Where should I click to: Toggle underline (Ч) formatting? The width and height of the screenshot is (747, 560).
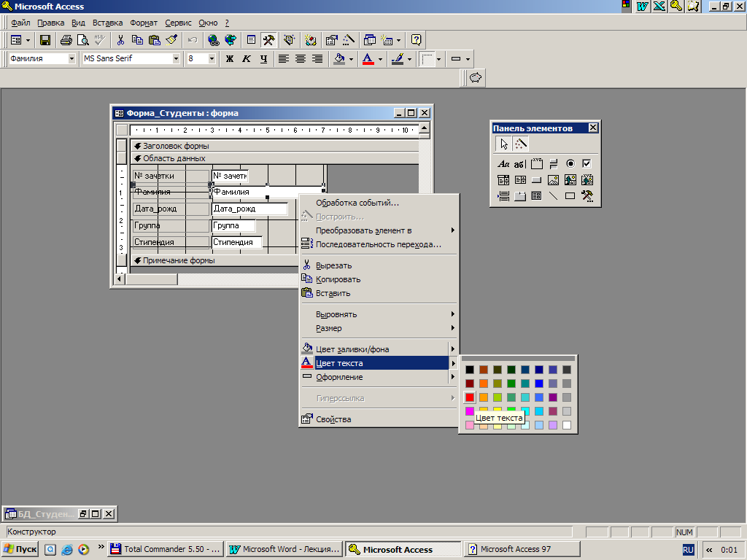click(x=263, y=58)
